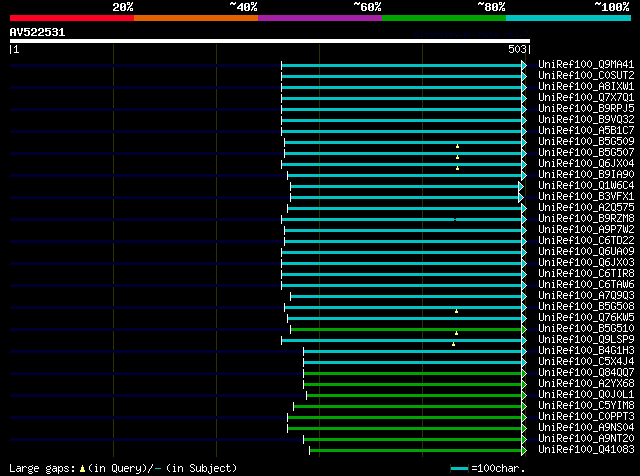This screenshot has height=476, width=640.
Task: Click the subject gap mark on B9RZM8 bar
Action: pos(455,220)
